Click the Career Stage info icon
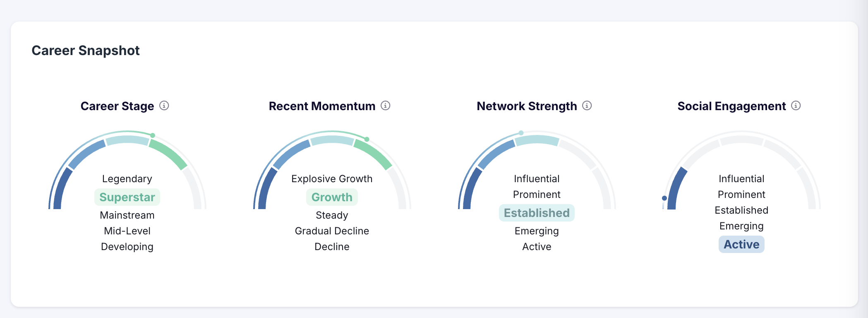The width and height of the screenshot is (868, 318). [164, 106]
